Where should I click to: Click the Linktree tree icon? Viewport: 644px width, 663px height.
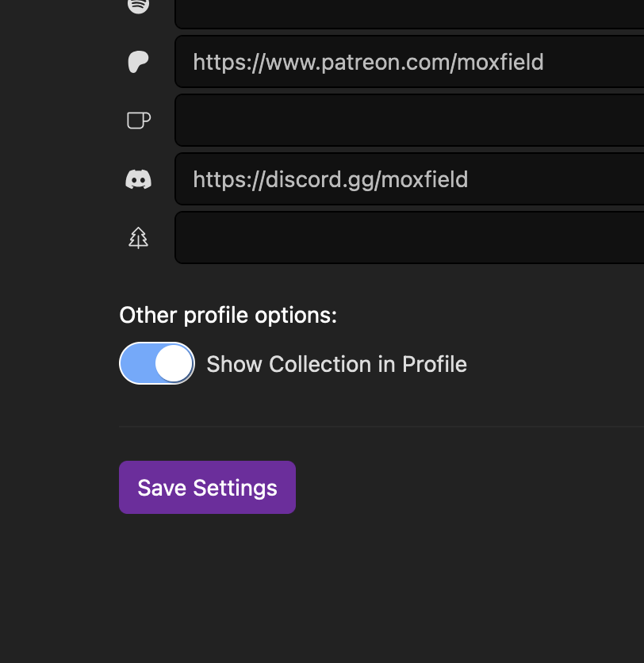click(138, 238)
